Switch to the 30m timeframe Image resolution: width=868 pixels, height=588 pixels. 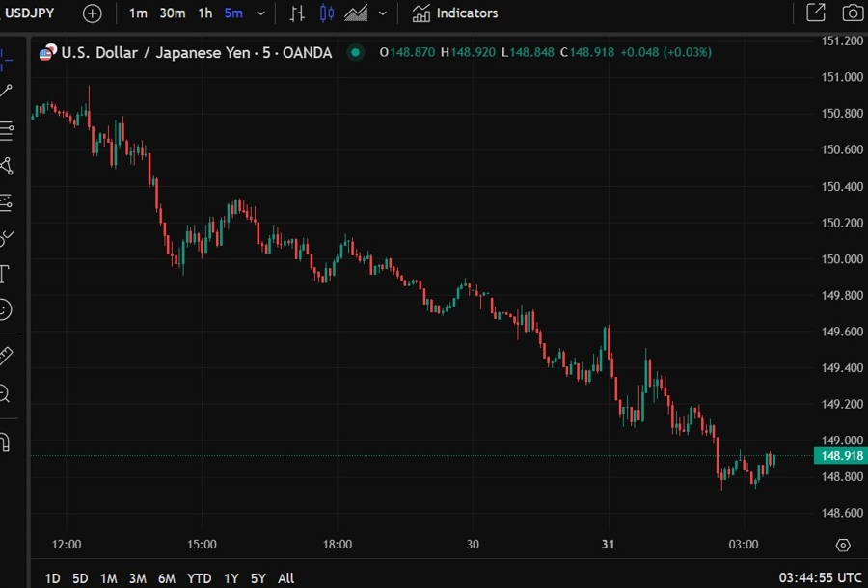coord(173,13)
